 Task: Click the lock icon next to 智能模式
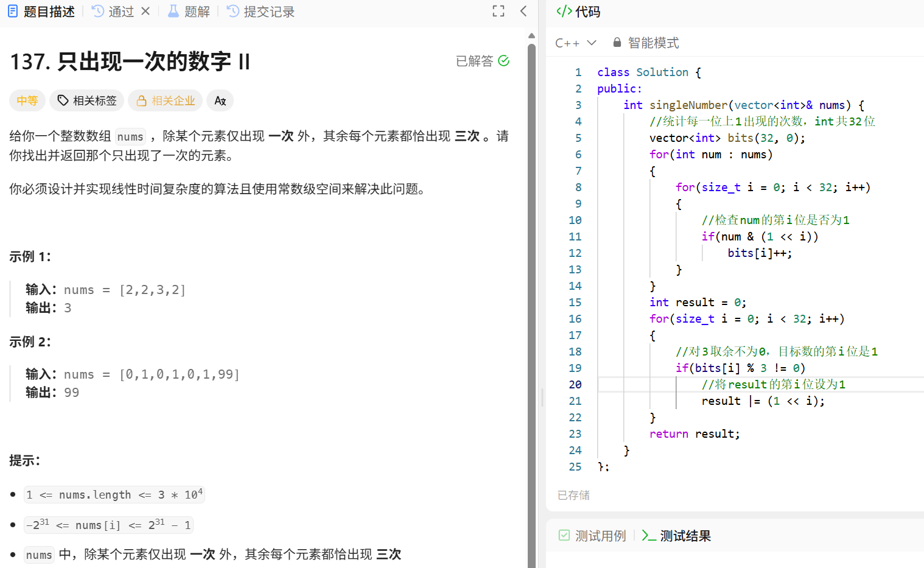[617, 42]
